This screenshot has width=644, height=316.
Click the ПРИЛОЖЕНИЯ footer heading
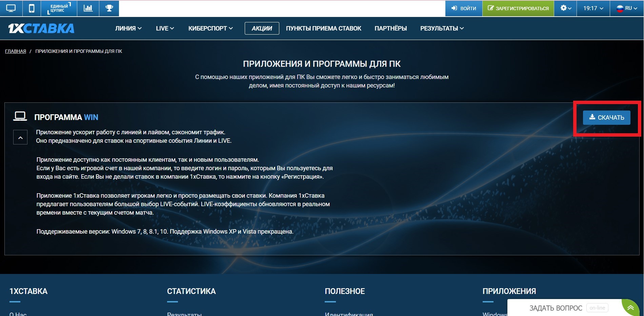(509, 291)
